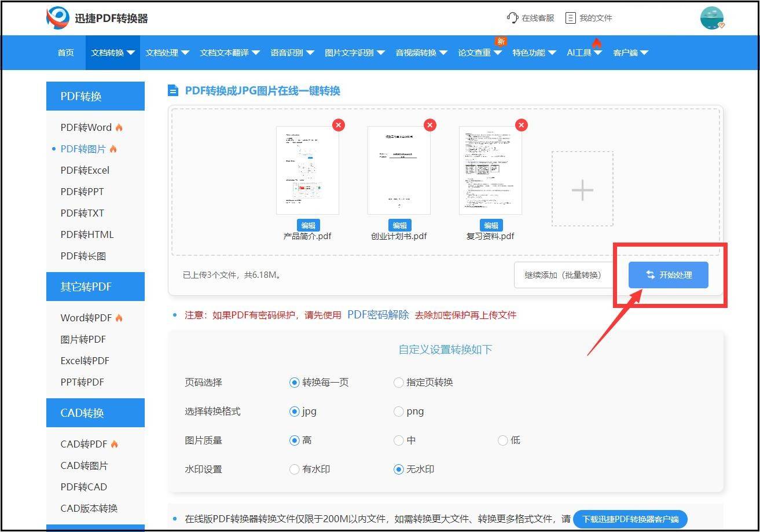The image size is (760, 532).
Task: Open the 文档转换 dropdown menu
Action: pos(112,52)
